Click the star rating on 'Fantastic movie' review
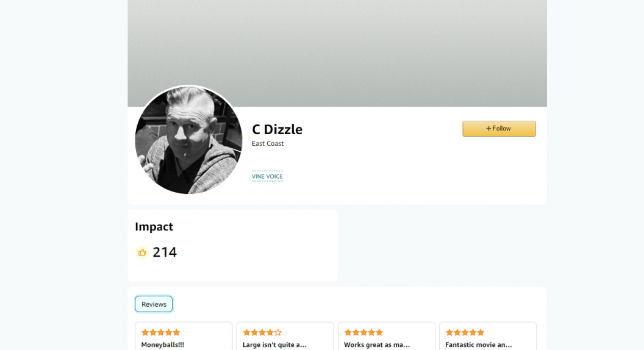Viewport: 644px width, 350px height. (x=465, y=332)
